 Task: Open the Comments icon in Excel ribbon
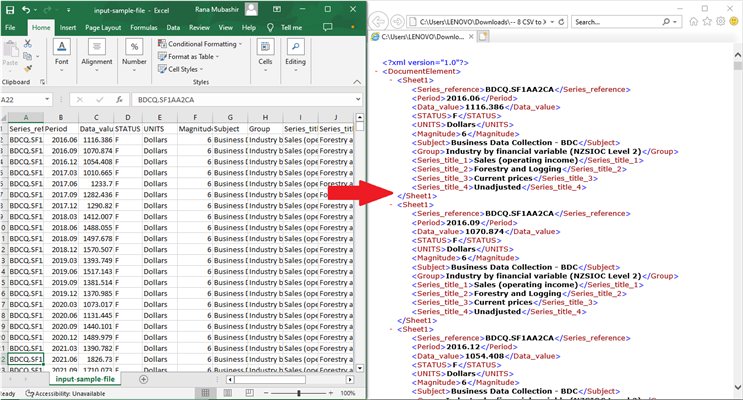coord(327,27)
